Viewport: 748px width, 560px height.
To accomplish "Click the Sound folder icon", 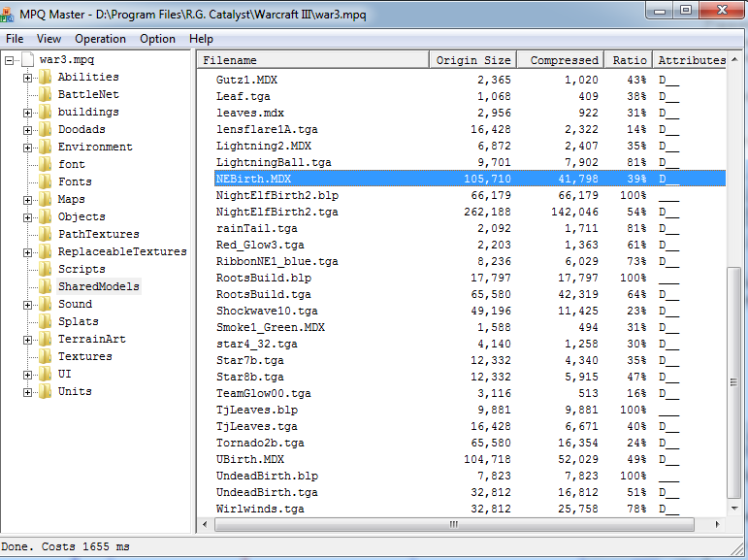I will click(45, 304).
